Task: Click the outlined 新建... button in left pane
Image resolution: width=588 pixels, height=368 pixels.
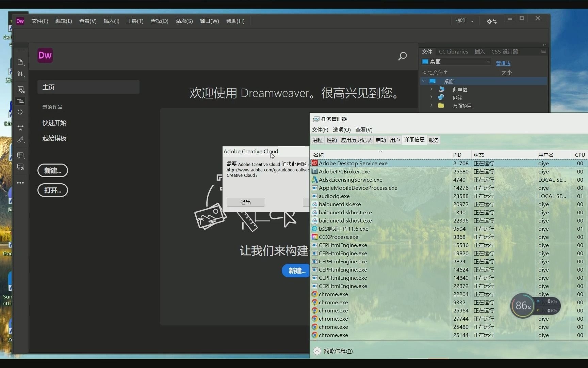Action: [53, 170]
